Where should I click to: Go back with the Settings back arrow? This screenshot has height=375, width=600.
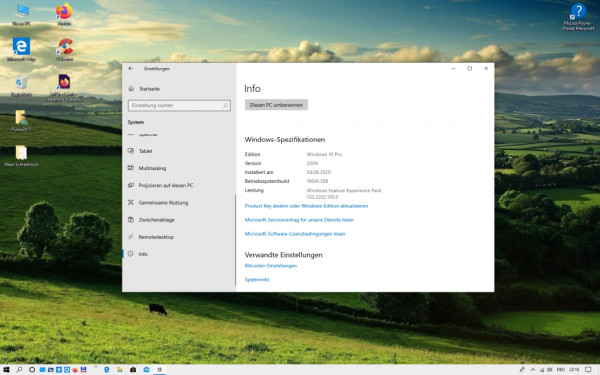[131, 68]
